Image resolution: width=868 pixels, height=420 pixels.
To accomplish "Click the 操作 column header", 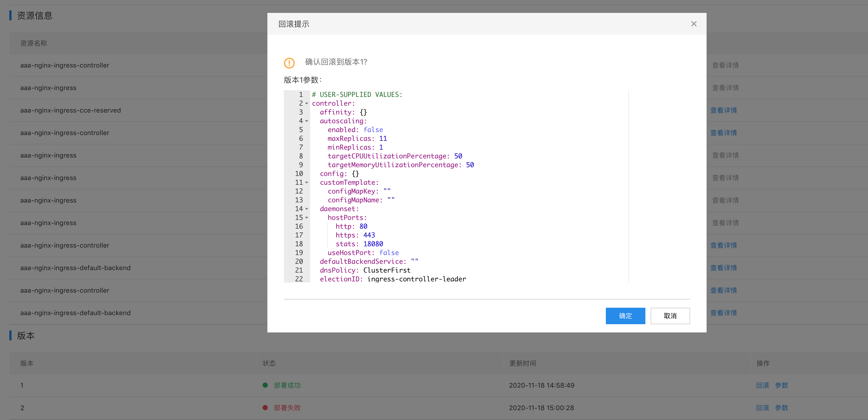I will click(763, 363).
